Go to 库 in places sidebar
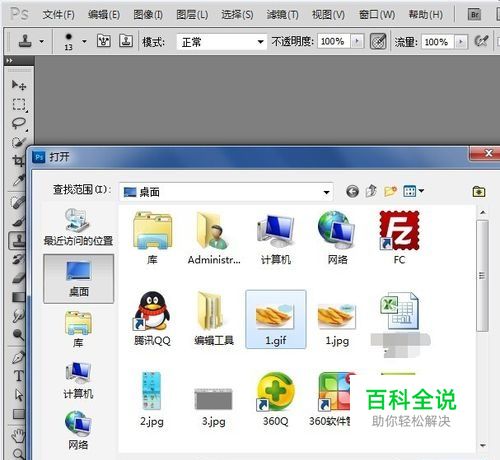 [x=78, y=329]
